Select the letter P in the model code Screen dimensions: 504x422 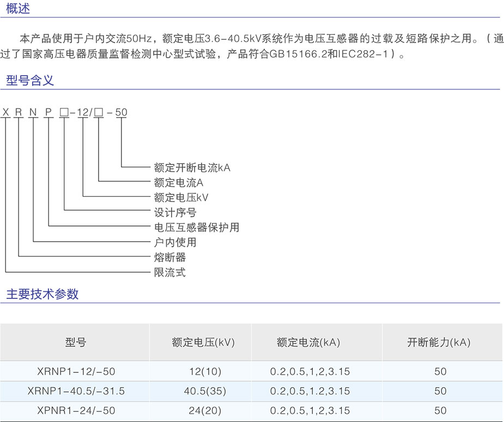click(48, 113)
